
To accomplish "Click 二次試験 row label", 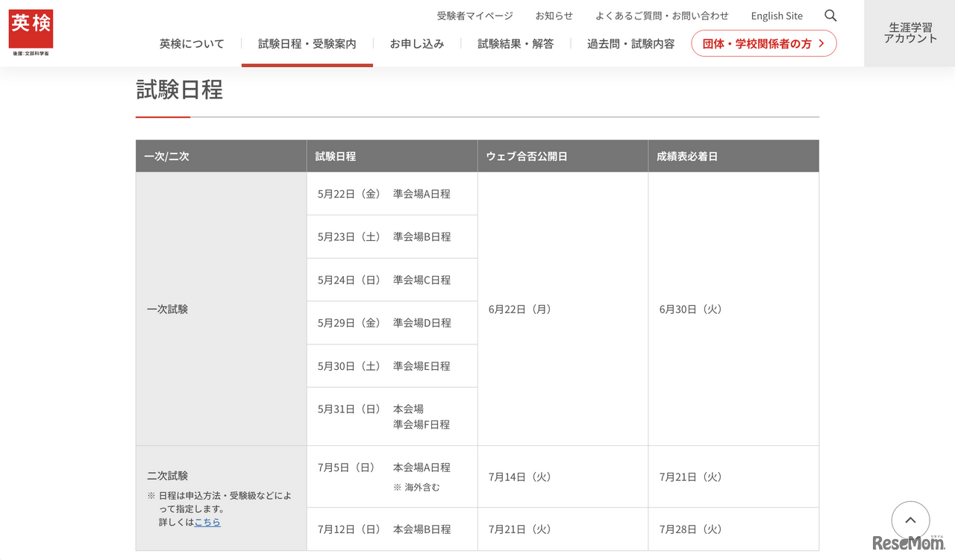I will [167, 475].
